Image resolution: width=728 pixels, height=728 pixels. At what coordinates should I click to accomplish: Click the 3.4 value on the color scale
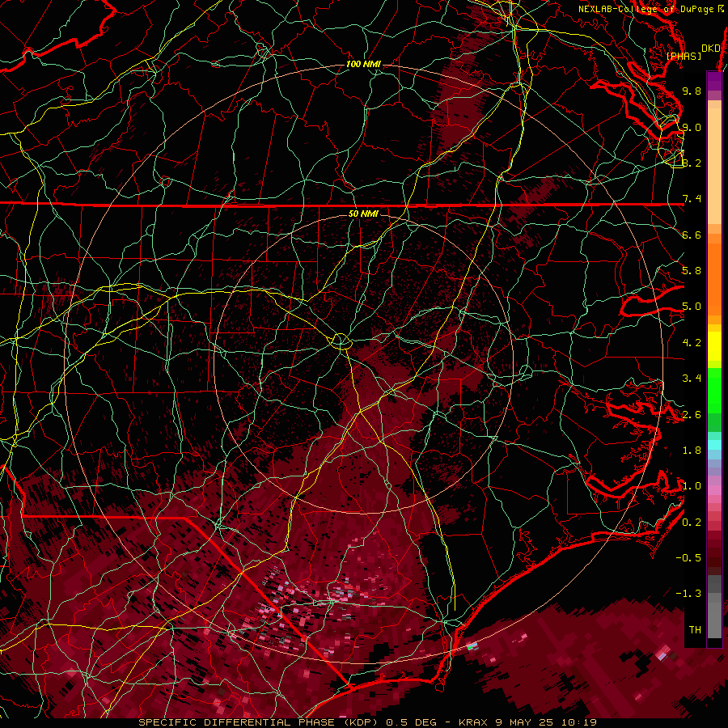coord(692,379)
